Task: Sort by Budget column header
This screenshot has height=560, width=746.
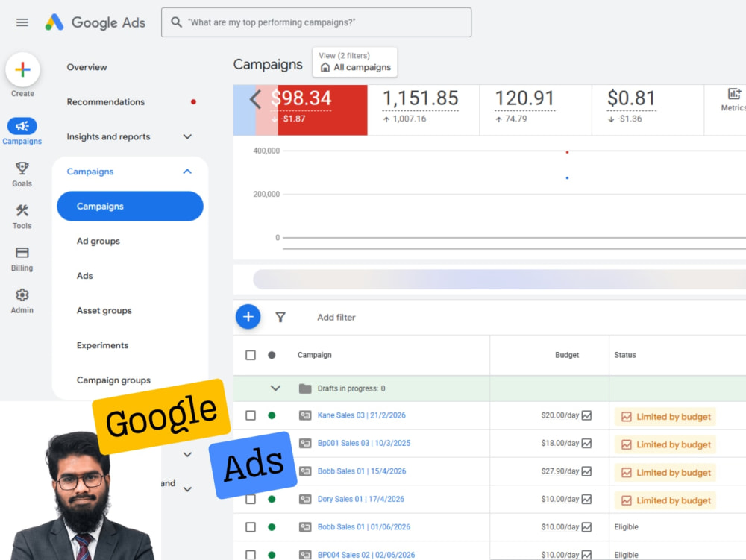Action: (x=567, y=355)
